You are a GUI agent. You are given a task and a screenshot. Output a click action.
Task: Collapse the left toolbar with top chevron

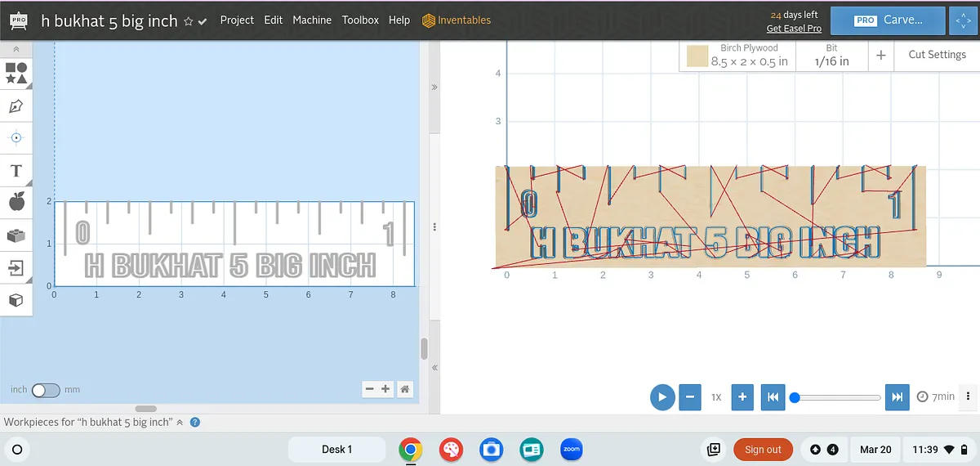coord(16,50)
